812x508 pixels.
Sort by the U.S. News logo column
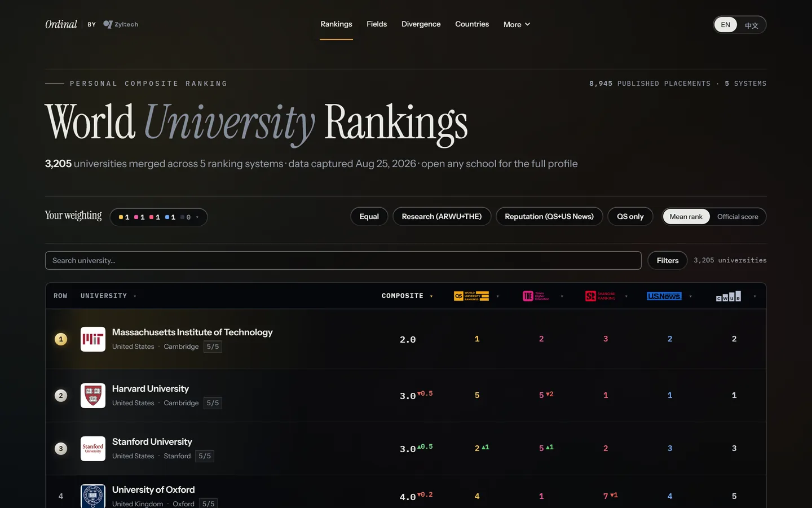coord(664,296)
